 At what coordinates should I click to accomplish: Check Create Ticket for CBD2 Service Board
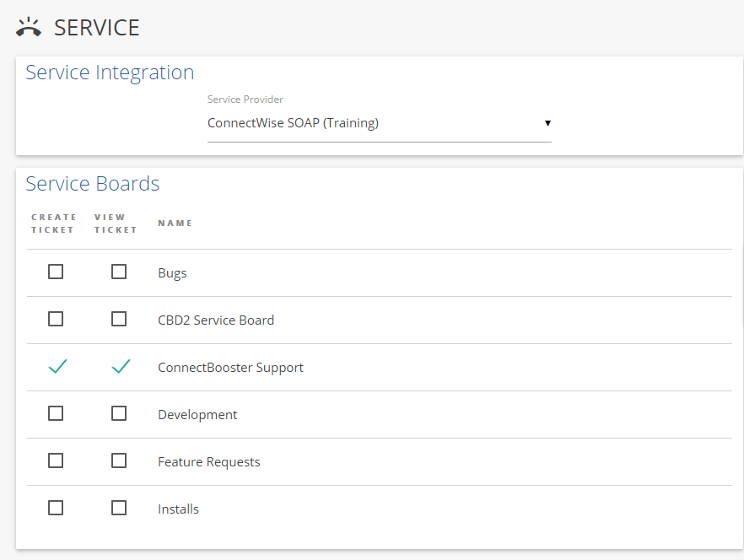tap(56, 319)
